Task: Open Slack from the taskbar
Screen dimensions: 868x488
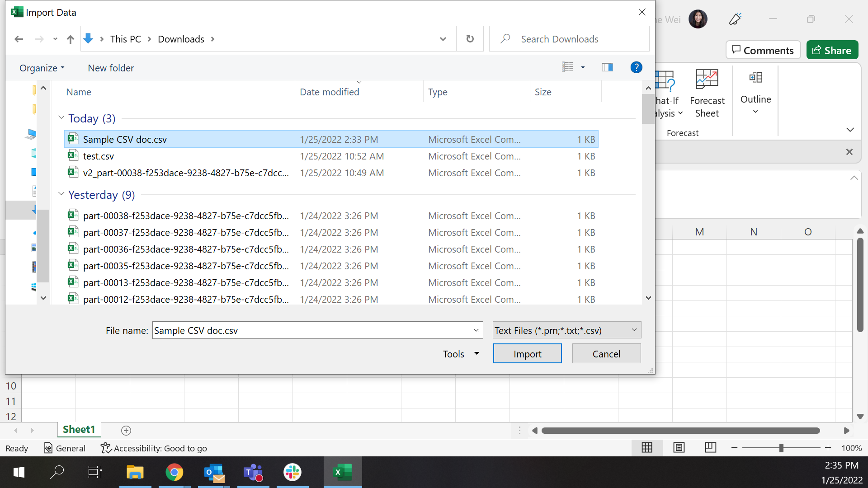Action: pyautogui.click(x=292, y=472)
